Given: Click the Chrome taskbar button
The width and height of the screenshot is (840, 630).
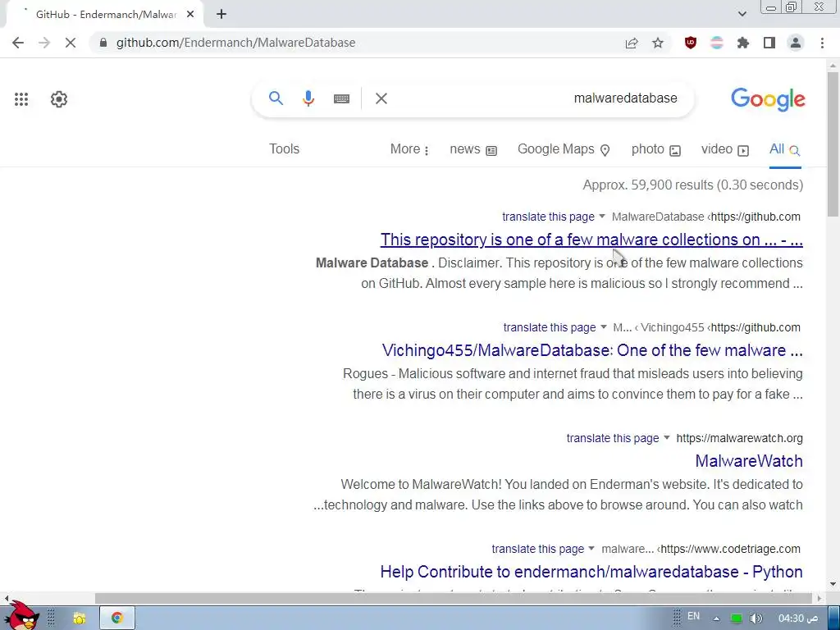Looking at the screenshot, I should [x=116, y=619].
